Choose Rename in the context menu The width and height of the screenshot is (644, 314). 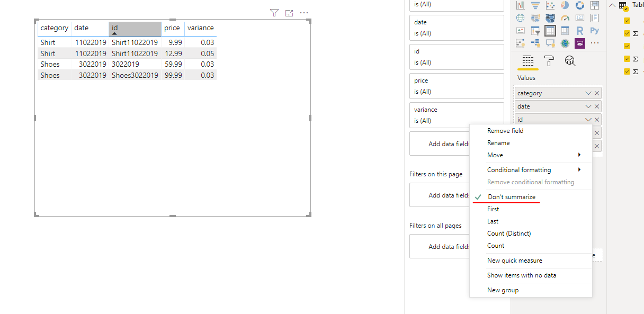pyautogui.click(x=531, y=143)
